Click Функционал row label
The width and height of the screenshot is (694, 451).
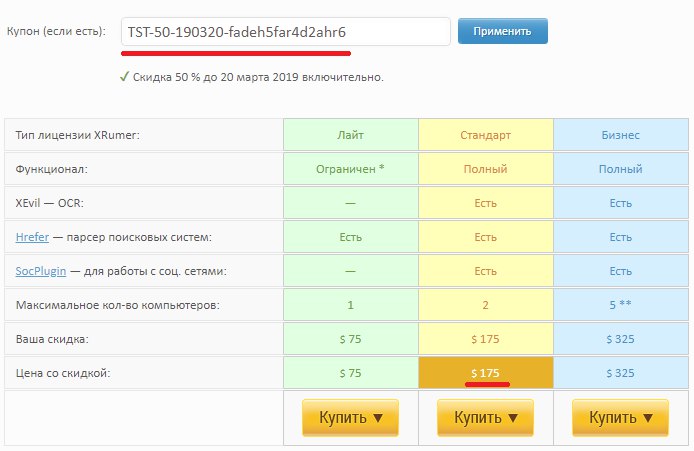tap(51, 169)
